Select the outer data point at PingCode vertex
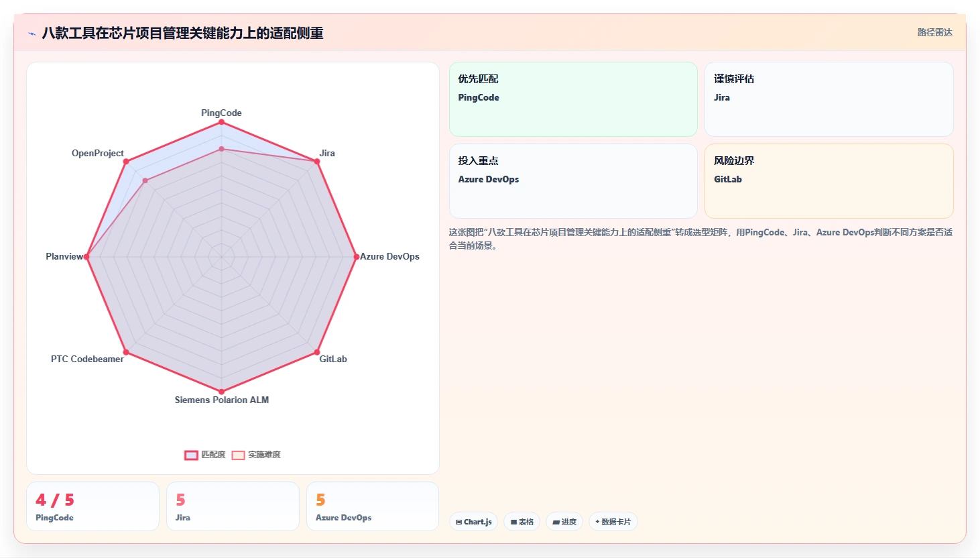Image resolution: width=980 pixels, height=558 pixels. click(221, 121)
